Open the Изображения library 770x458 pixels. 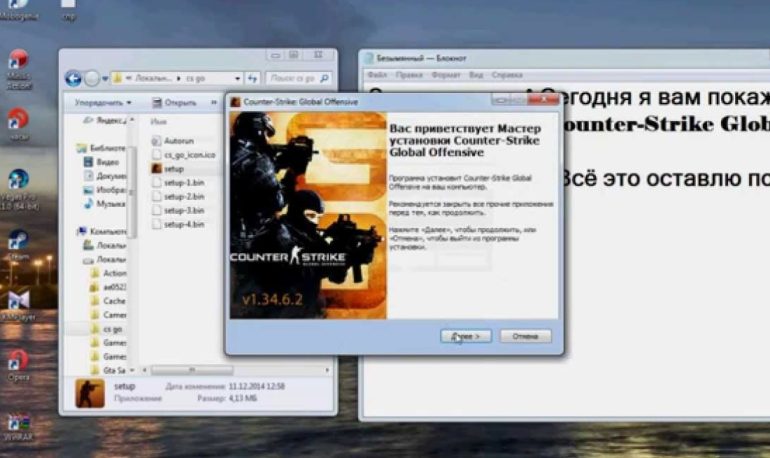105,190
